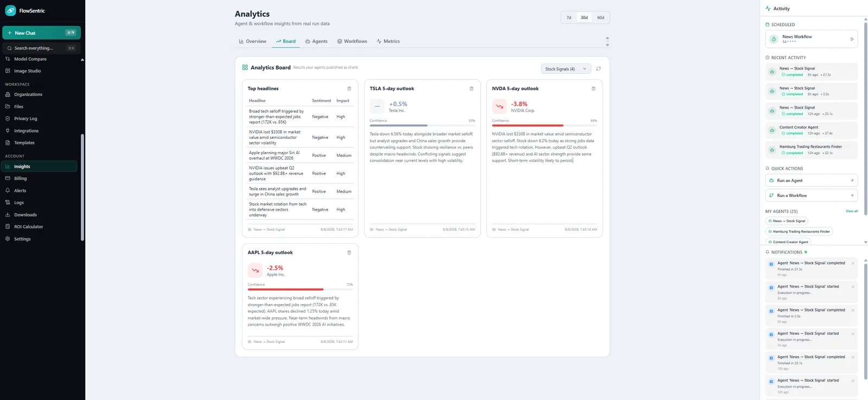Viewport: 868px width, 400px height.
Task: Open Files section
Action: [x=18, y=106]
